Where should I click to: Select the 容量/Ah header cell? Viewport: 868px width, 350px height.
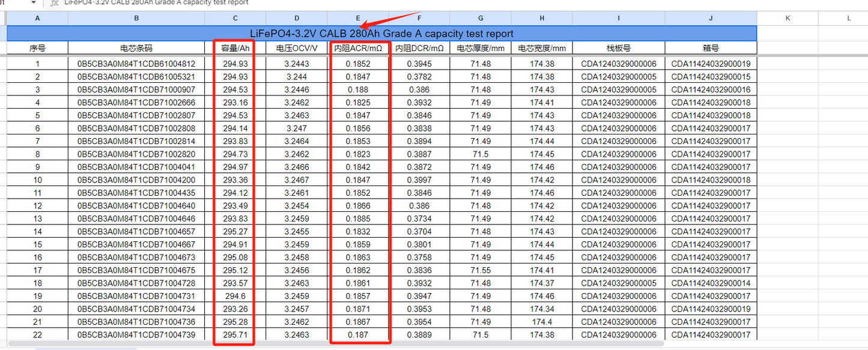(235, 48)
